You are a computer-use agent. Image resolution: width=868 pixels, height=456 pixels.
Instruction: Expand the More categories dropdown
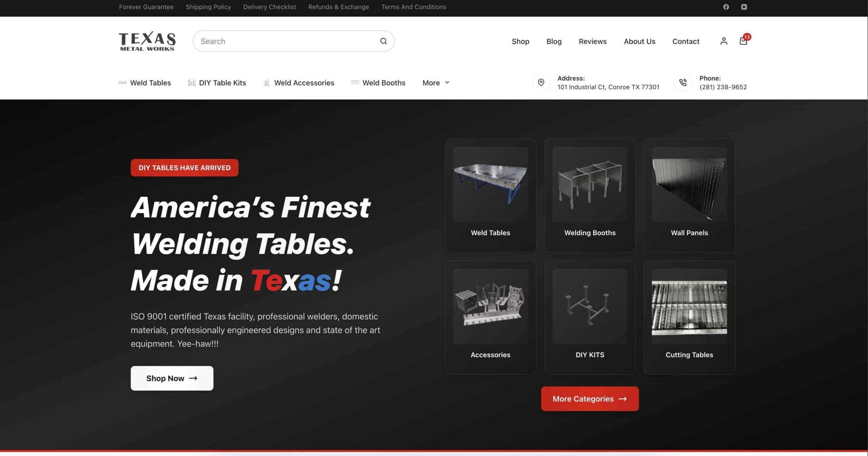click(436, 83)
